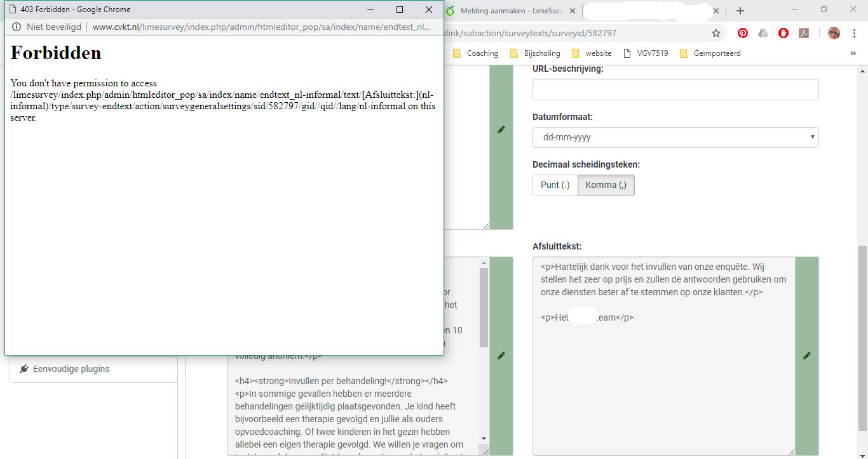Image resolution: width=868 pixels, height=459 pixels.
Task: Open a new browser tab
Action: 740,11
